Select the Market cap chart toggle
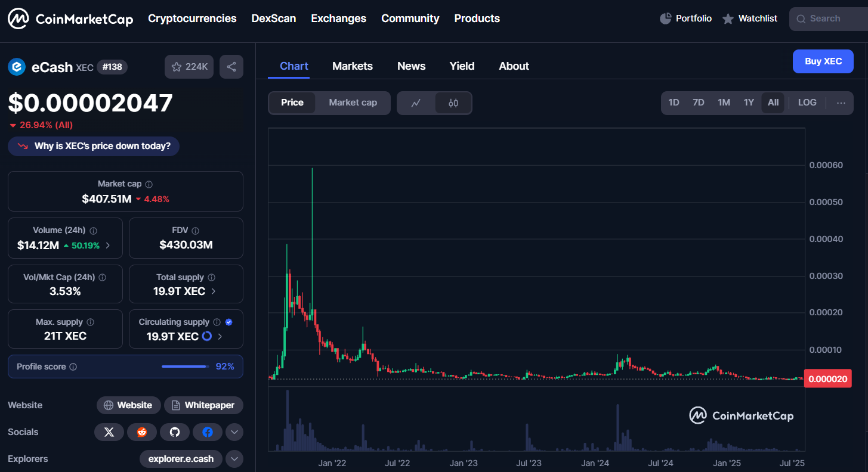Image resolution: width=868 pixels, height=472 pixels. (x=353, y=103)
